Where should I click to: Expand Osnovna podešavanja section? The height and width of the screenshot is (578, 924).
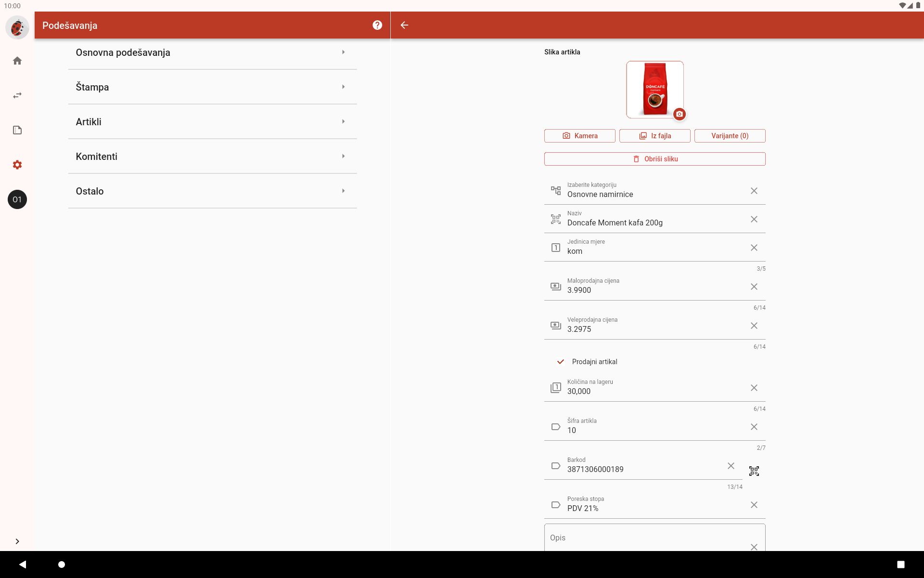click(x=212, y=53)
